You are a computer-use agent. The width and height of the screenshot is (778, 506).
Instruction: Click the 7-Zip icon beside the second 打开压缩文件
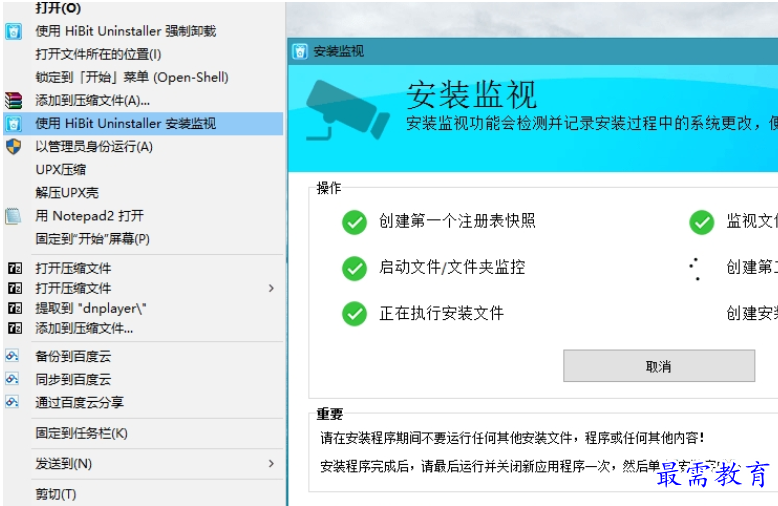15,288
